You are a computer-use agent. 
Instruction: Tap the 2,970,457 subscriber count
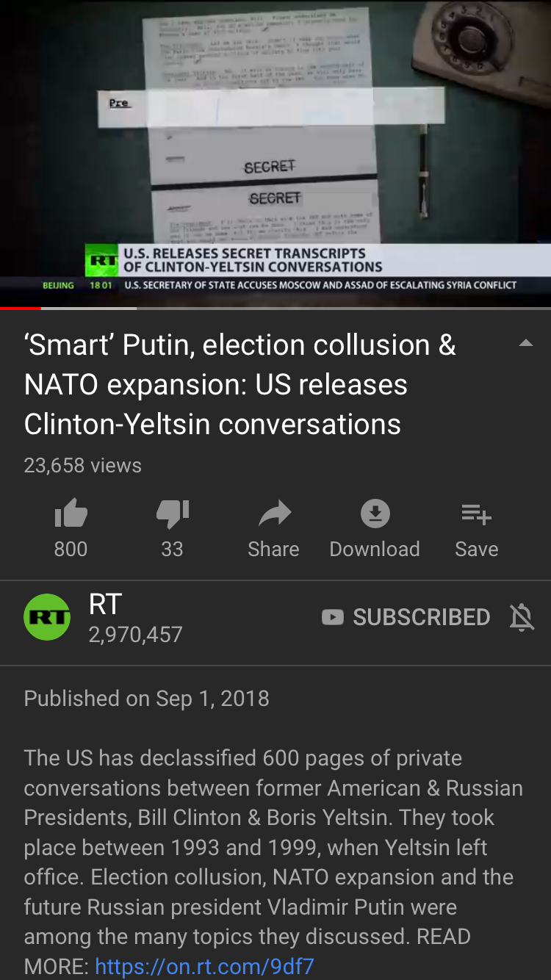tap(135, 635)
